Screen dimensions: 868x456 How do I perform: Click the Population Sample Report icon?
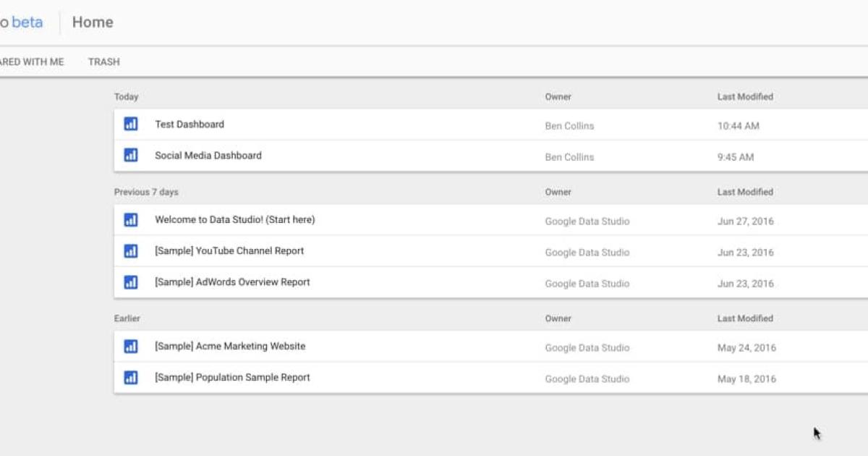(x=131, y=377)
